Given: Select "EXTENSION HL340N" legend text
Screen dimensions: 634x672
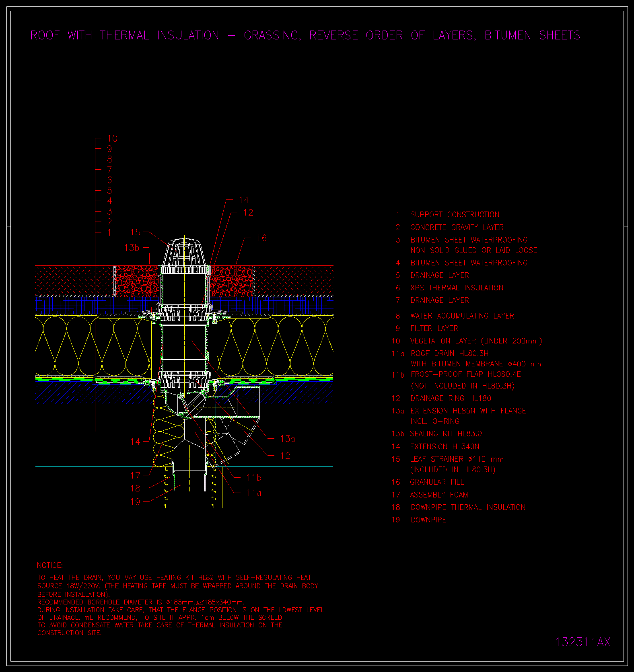Looking at the screenshot, I should 445,446.
